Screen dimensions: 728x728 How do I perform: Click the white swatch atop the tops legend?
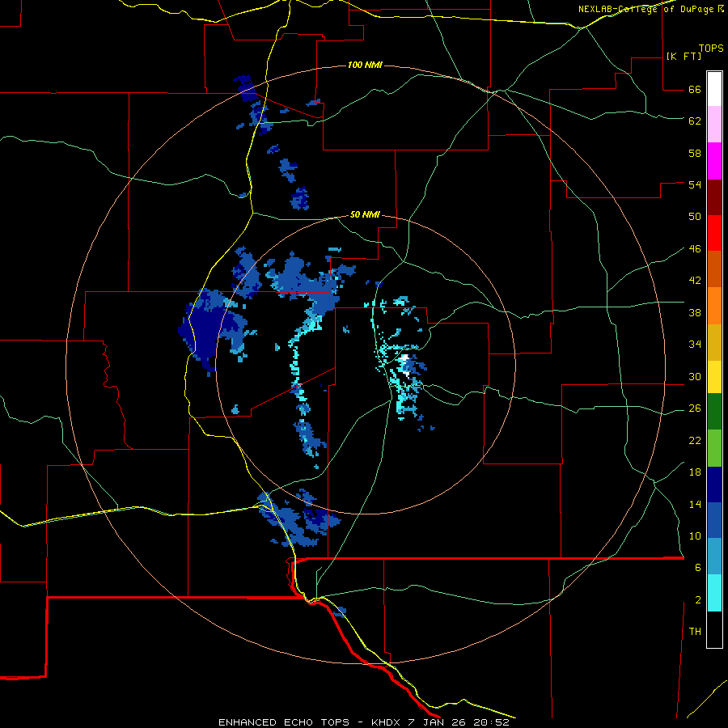714,89
